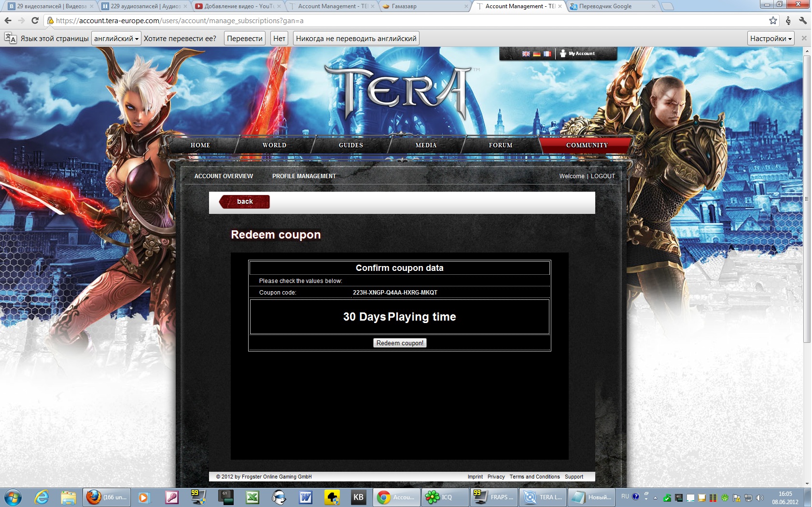
Task: Open the Word taskbar icon
Action: (306, 497)
